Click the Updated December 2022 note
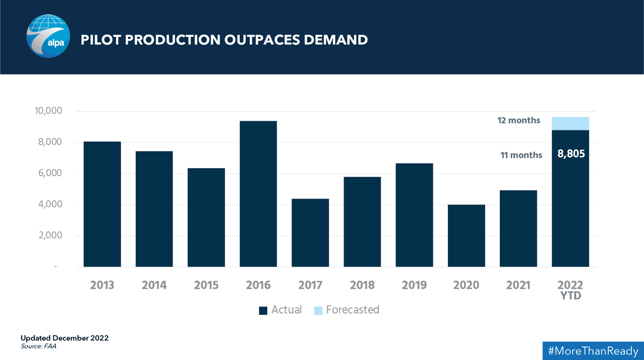 point(64,338)
